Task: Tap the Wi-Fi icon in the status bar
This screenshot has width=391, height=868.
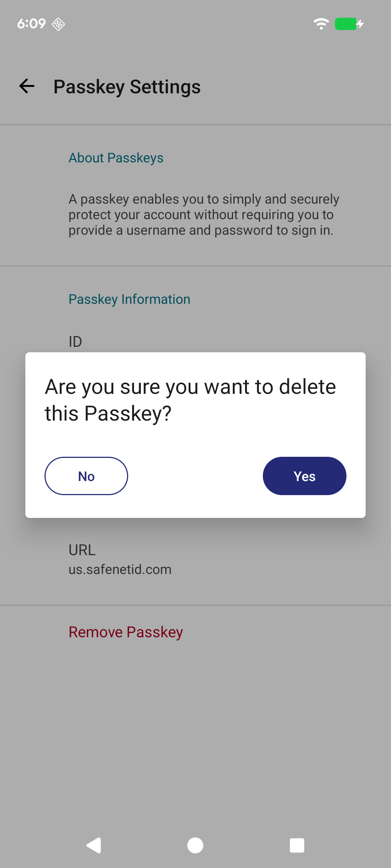Action: click(x=321, y=24)
